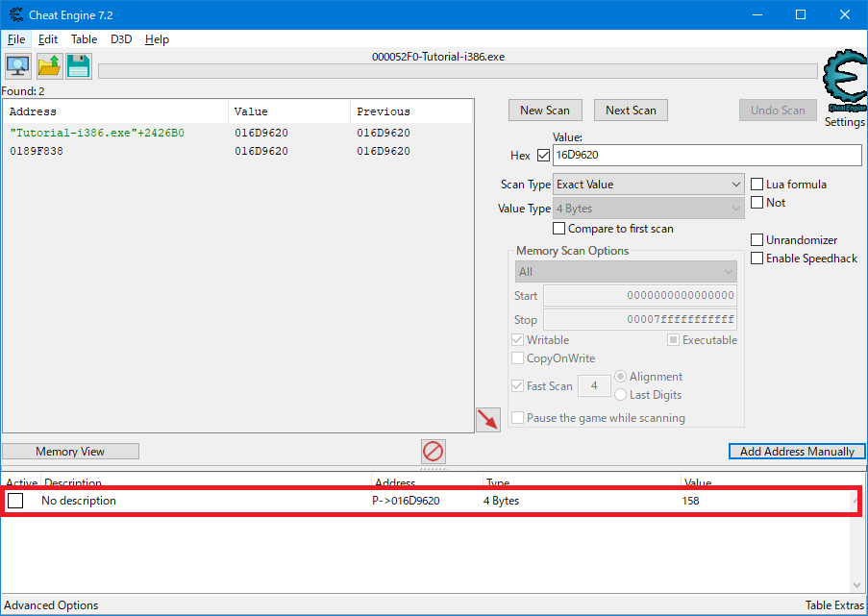Viewport: 868px width, 616px height.
Task: Click the 000052F0-Tutorial-i386.exe process label
Action: 438,57
